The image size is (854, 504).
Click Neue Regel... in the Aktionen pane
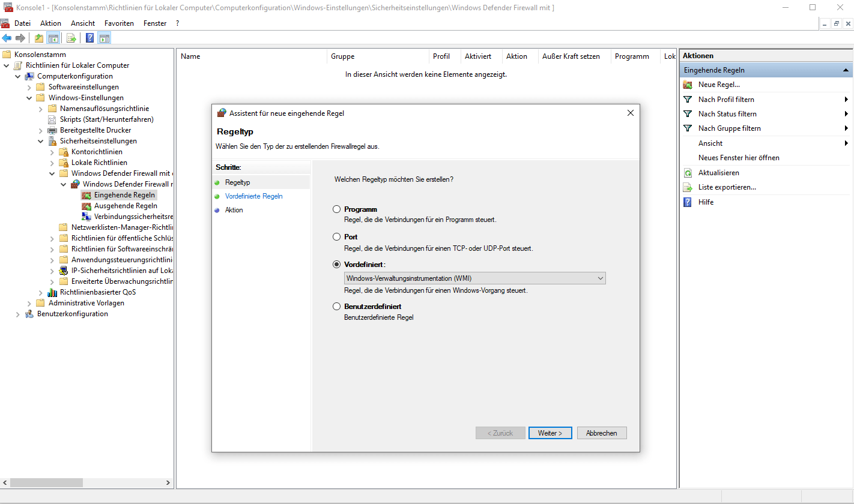[x=719, y=85]
